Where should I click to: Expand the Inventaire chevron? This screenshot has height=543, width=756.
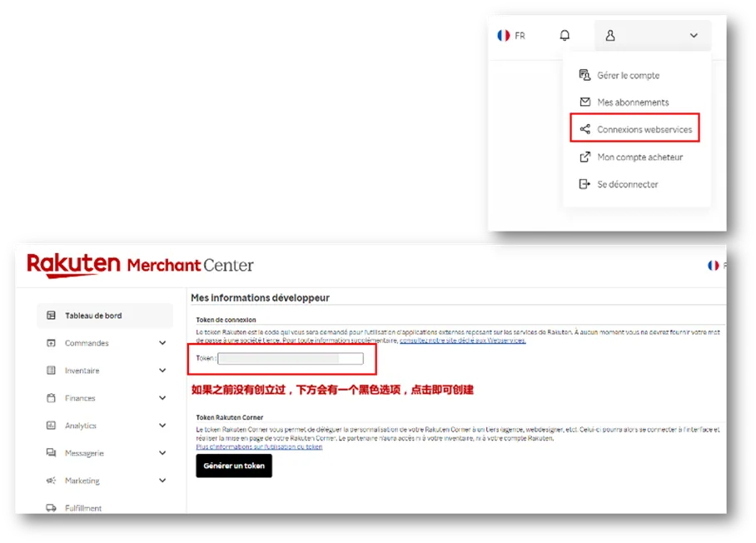click(x=162, y=371)
